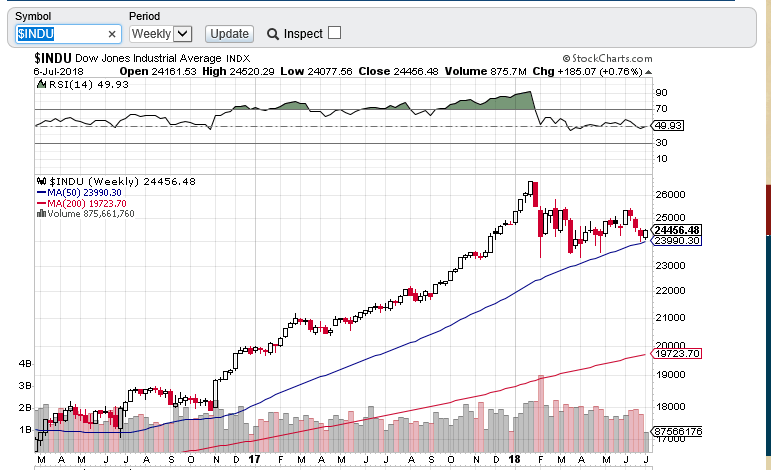Click the Symbol input field containing $INDU
Image resolution: width=771 pixels, height=470 pixels.
tap(68, 34)
